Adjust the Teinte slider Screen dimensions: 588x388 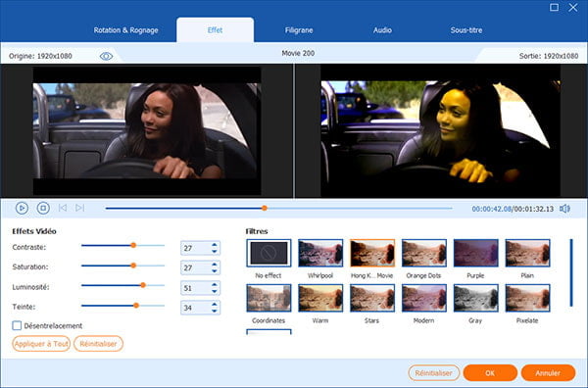(x=123, y=306)
